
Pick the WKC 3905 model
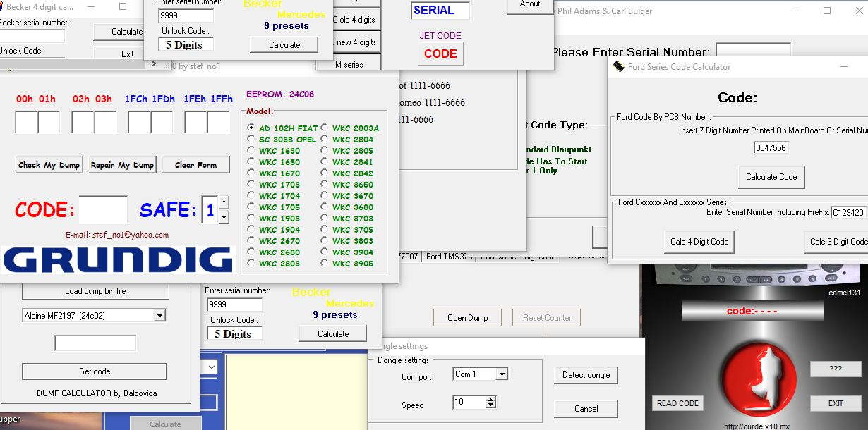325,264
